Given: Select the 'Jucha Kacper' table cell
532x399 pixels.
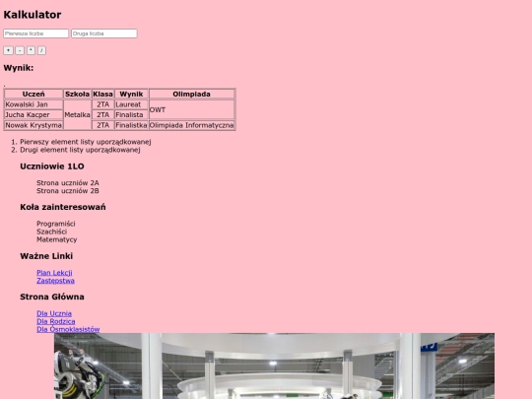Looking at the screenshot, I should [33, 114].
